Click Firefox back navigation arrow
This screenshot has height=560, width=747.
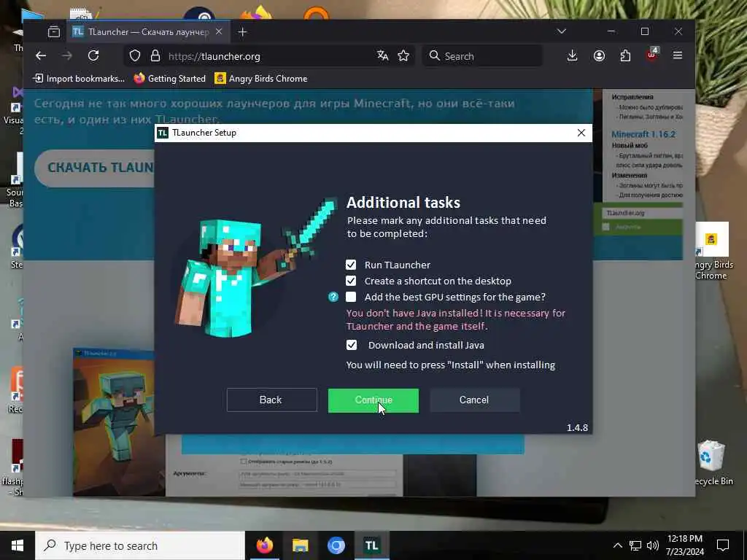coord(41,55)
